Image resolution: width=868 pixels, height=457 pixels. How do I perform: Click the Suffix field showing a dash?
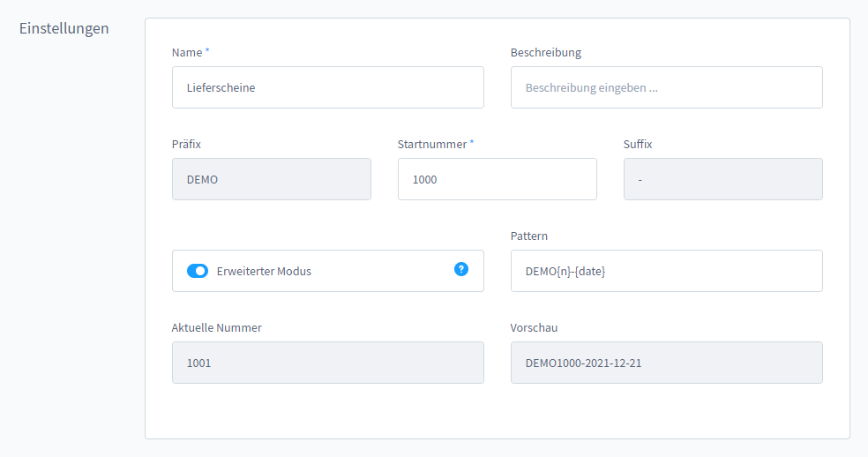pos(722,179)
